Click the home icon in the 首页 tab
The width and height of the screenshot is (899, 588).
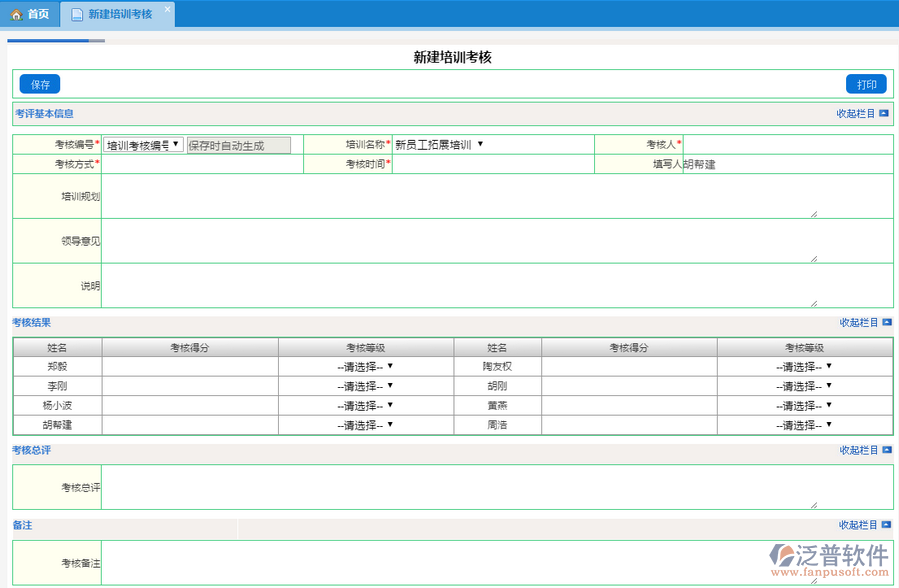coord(16,14)
